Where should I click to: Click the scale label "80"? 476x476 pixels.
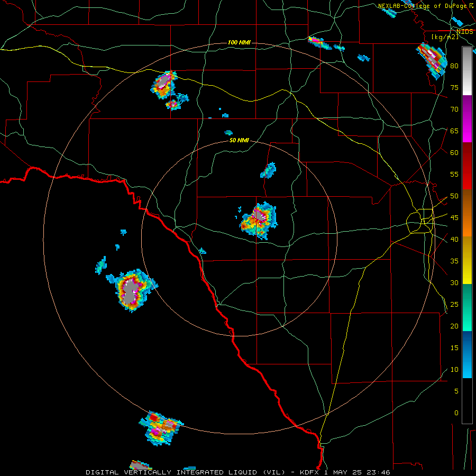[x=454, y=66]
